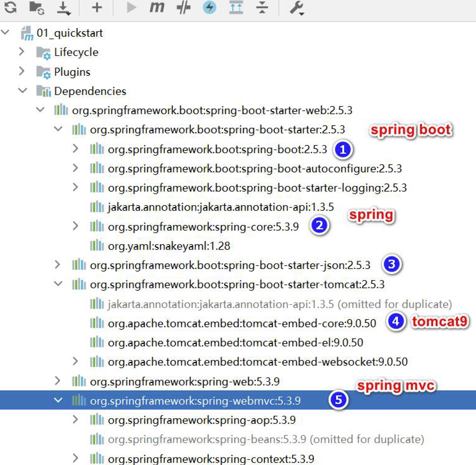
Task: Toggle Skip Tests mode
Action: (184, 8)
